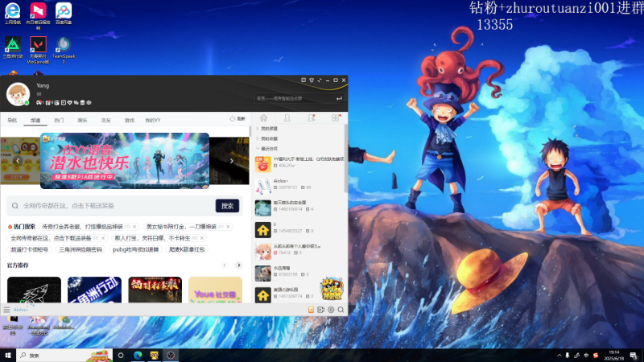Click the video camera icon in bottom bar
Viewport: 644px width, 362px height.
320,310
